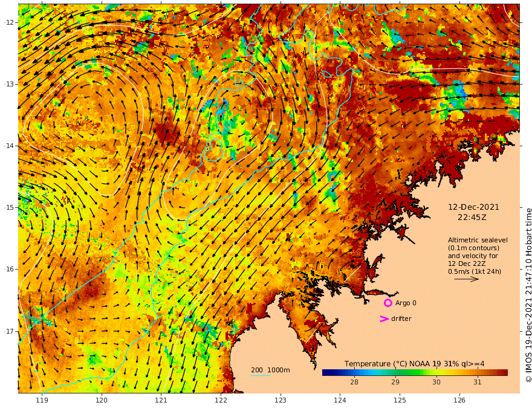This screenshot has width=532, height=411.
Task: Click longitude label 121
Action: click(161, 401)
